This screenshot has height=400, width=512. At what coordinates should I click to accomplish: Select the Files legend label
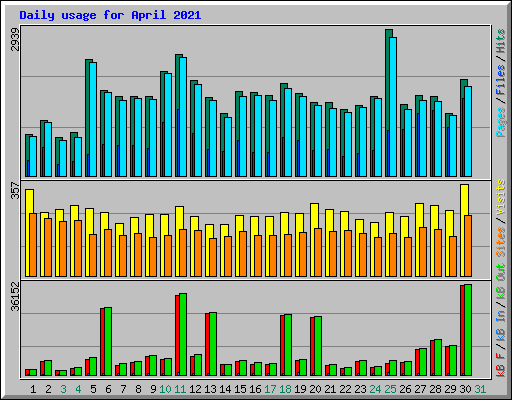click(x=501, y=80)
